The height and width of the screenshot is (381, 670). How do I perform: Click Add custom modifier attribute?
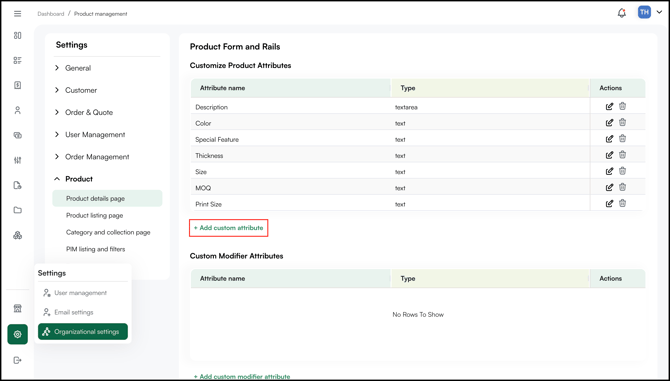click(x=242, y=377)
